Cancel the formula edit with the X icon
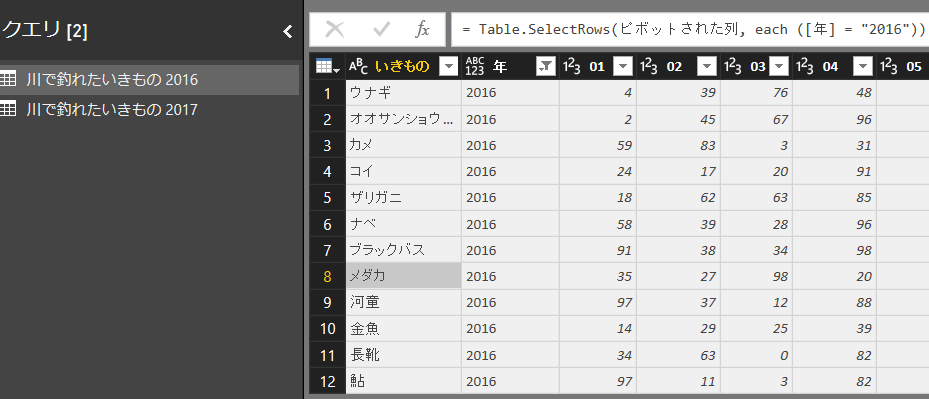 pos(335,29)
